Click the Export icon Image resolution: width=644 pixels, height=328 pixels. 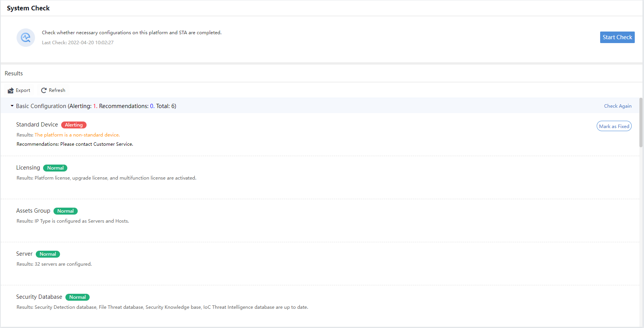point(11,90)
